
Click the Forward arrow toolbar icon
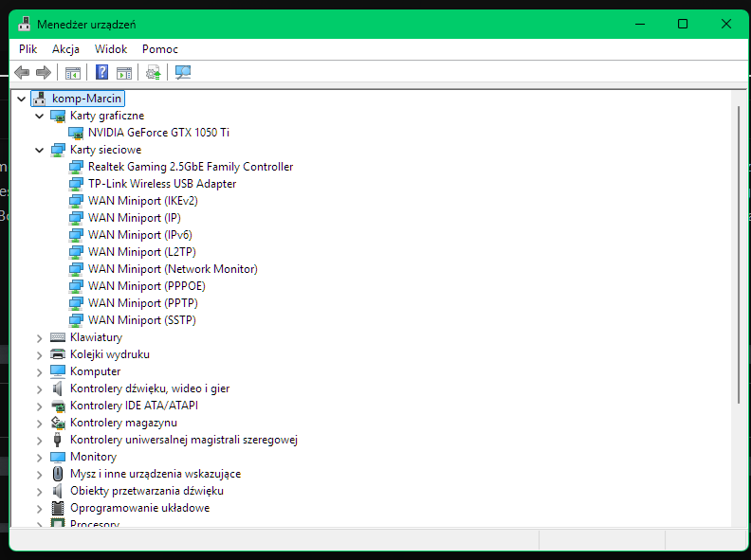coord(44,72)
